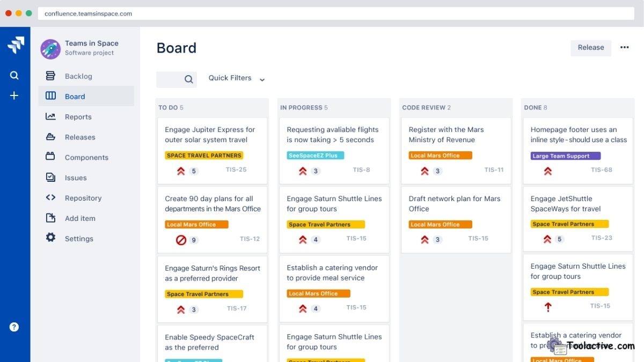Open board Settings
Image resolution: width=644 pixels, height=362 pixels.
click(x=78, y=238)
